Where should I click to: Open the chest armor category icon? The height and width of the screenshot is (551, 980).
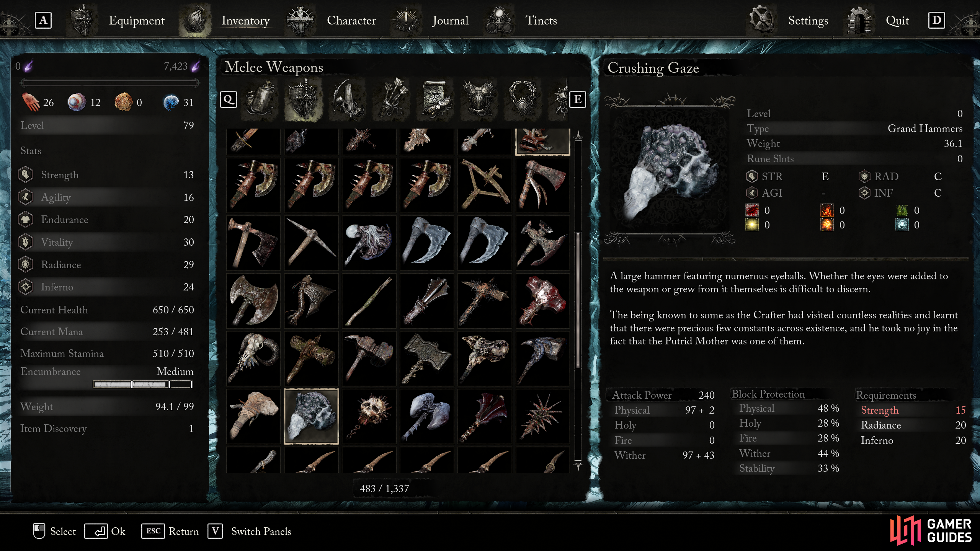[479, 99]
